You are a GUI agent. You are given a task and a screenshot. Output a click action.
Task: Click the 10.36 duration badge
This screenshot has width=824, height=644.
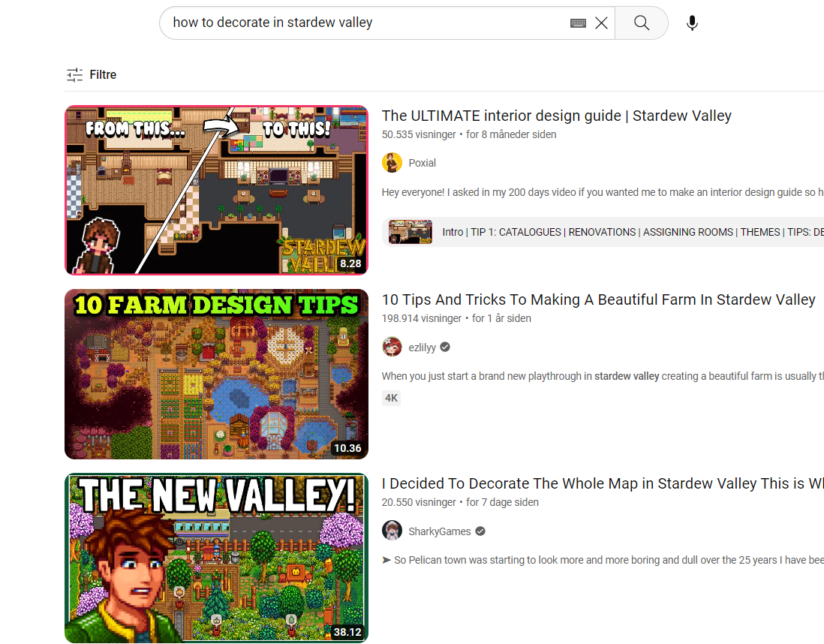pos(347,448)
